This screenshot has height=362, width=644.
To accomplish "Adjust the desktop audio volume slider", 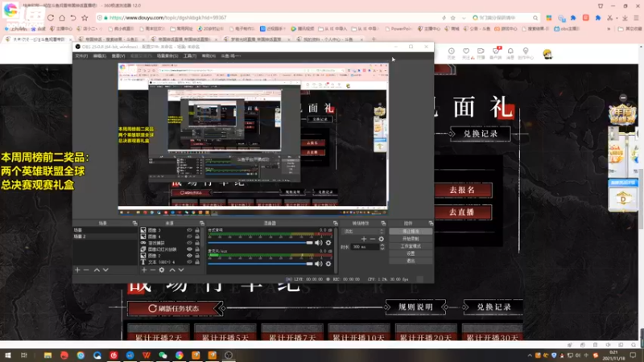I will (x=260, y=243).
